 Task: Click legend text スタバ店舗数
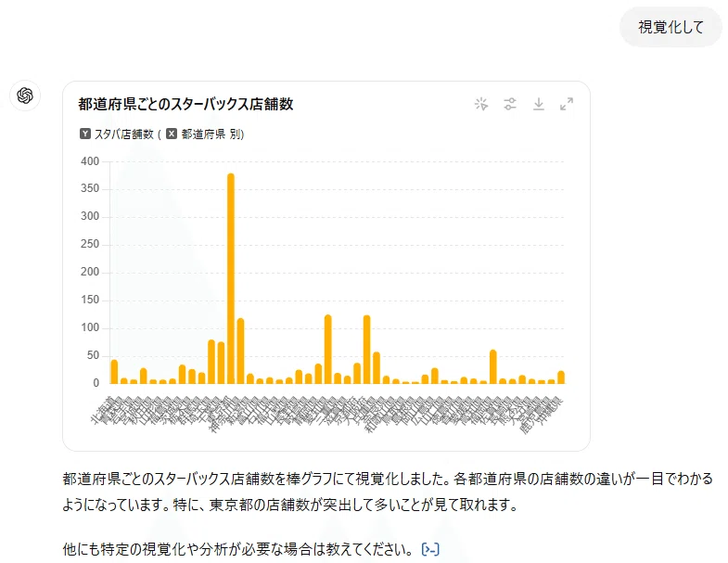(124, 134)
